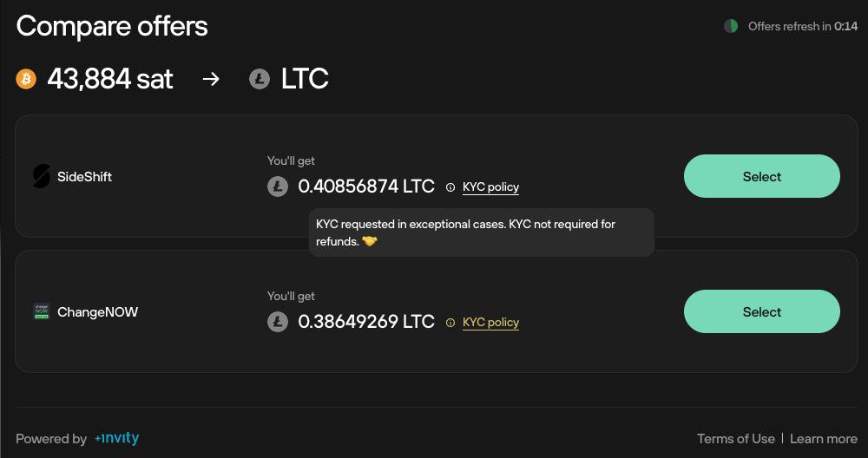This screenshot has width=868, height=458.
Task: Select the ChangeNOW offer
Action: click(x=762, y=311)
